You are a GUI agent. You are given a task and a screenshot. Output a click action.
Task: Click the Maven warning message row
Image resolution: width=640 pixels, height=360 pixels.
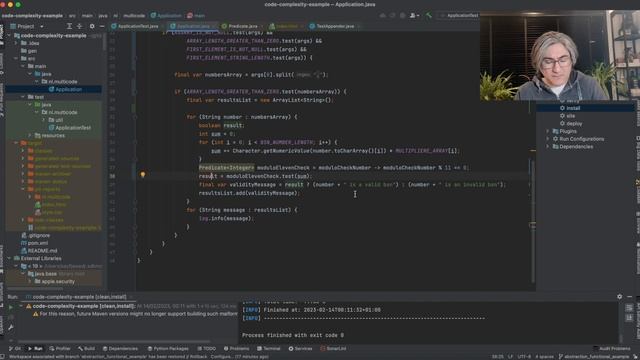135,314
